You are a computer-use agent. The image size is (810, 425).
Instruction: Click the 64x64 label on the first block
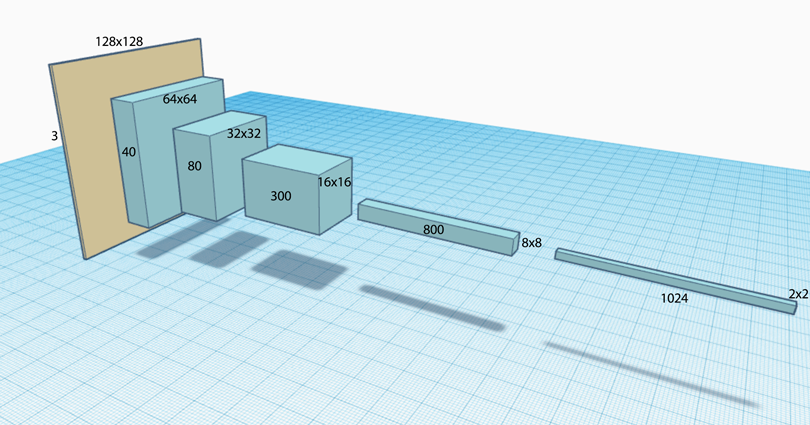coord(180,99)
